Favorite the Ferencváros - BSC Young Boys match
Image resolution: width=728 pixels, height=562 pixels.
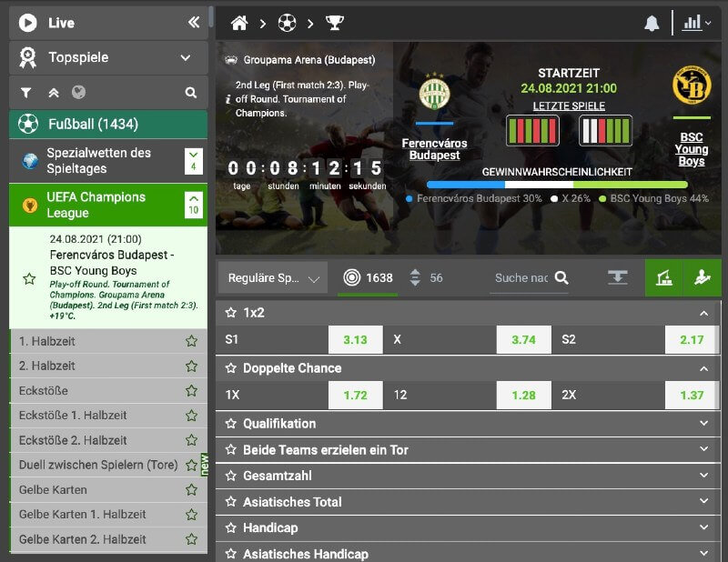click(29, 279)
